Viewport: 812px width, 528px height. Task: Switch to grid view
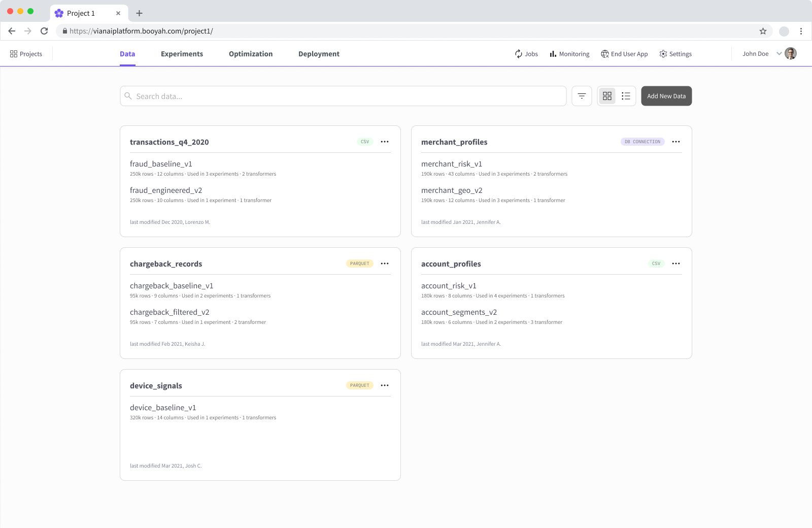click(607, 96)
